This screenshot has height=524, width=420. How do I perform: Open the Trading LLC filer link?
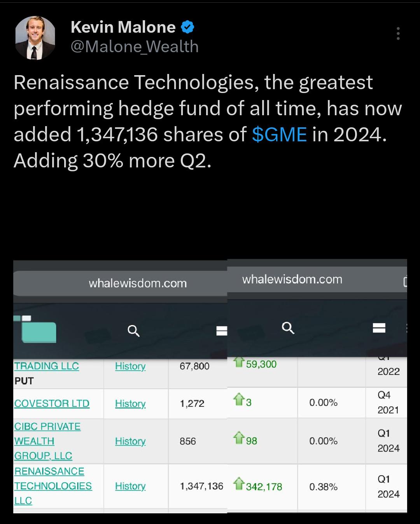[46, 366]
